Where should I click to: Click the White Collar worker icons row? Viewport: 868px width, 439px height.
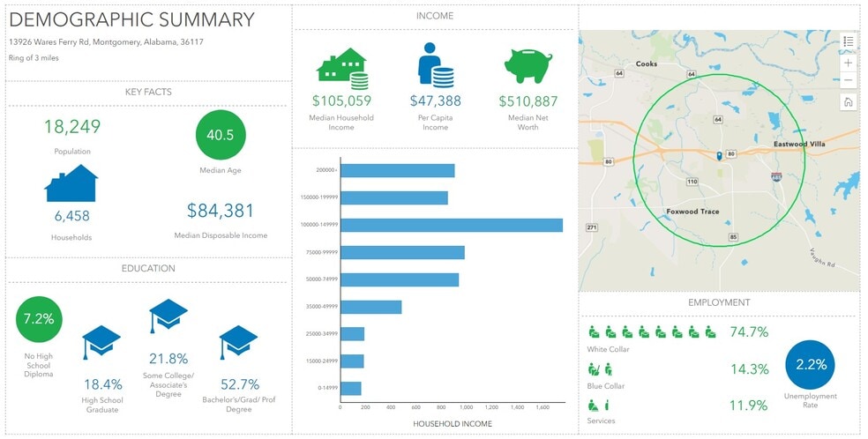coord(654,332)
